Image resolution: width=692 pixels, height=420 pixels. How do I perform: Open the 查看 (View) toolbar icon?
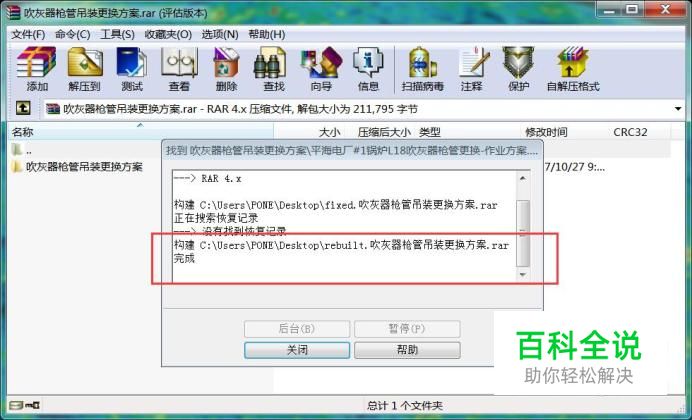[x=179, y=68]
